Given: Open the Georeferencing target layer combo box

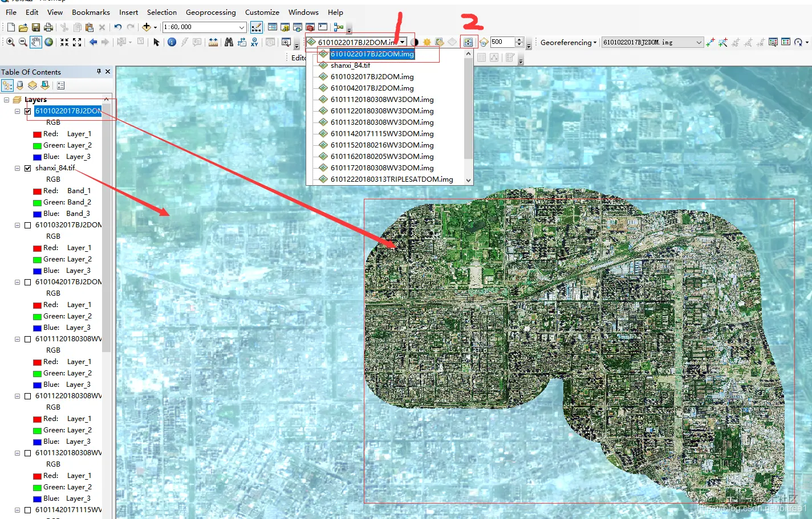Looking at the screenshot, I should pos(653,42).
